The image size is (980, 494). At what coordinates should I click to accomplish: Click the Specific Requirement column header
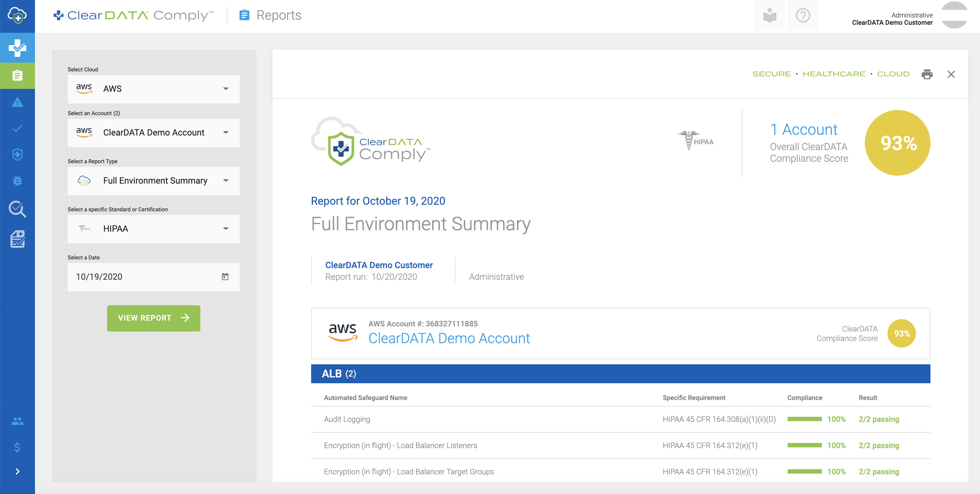coord(694,397)
